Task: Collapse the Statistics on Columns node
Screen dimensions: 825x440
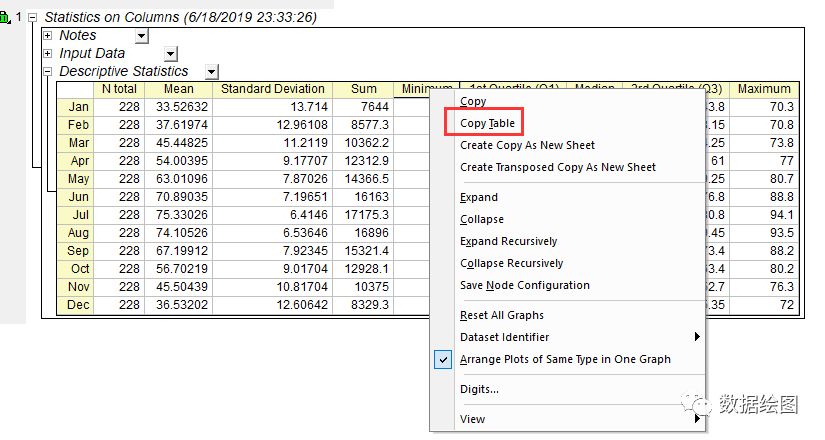Action: tap(33, 17)
